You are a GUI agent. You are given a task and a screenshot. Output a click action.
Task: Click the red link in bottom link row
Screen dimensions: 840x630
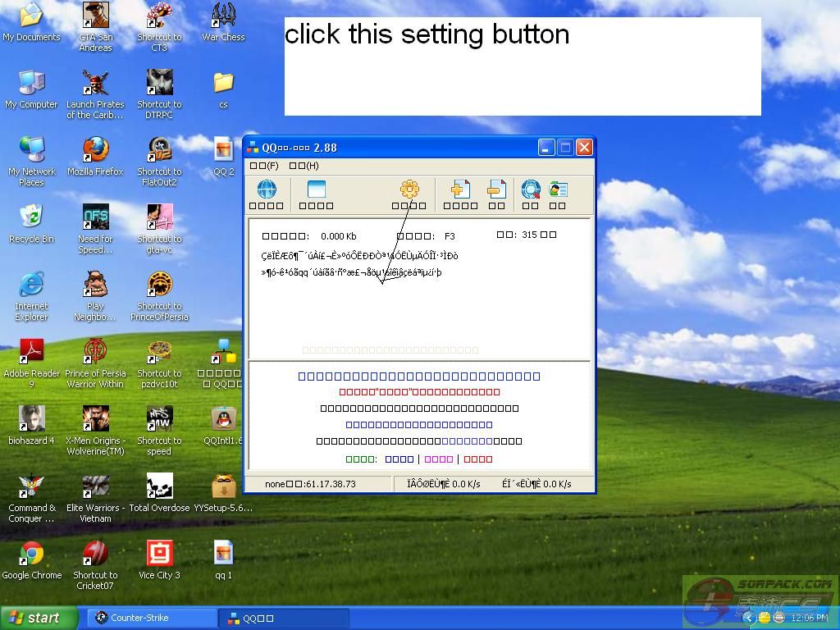[478, 459]
